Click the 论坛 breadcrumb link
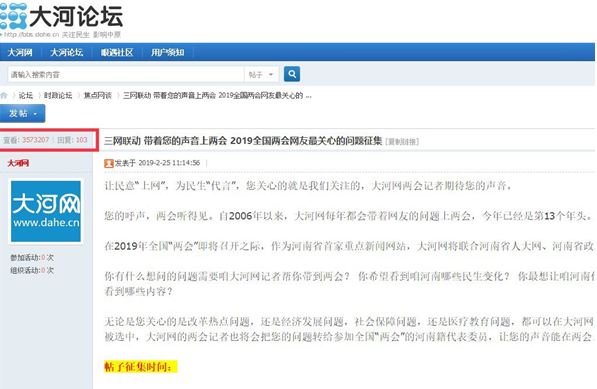 point(26,96)
